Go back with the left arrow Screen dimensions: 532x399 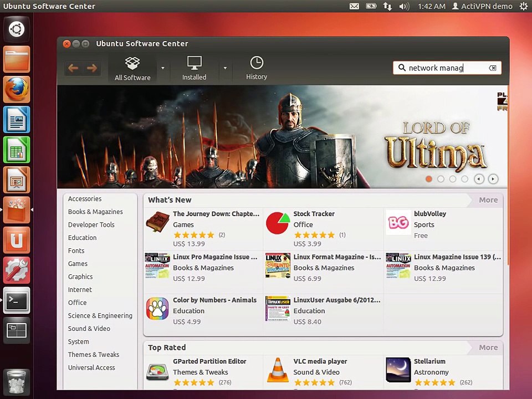(x=73, y=68)
